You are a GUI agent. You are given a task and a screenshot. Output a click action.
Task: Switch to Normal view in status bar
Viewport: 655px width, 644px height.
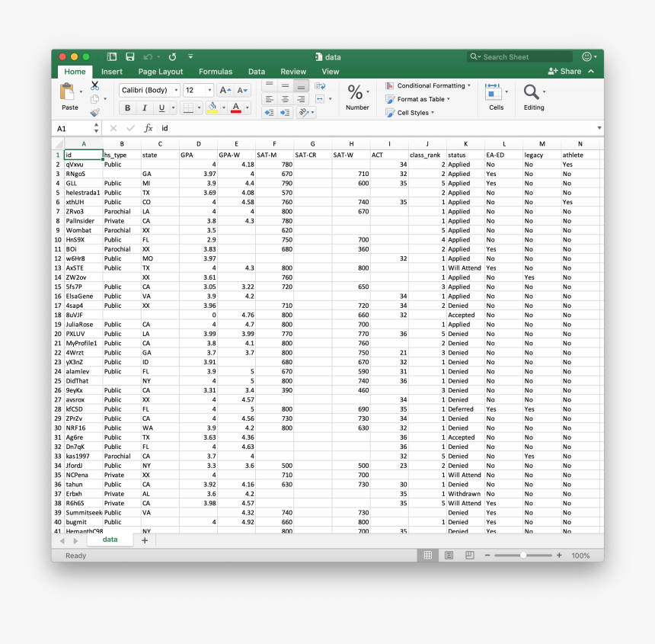pyautogui.click(x=428, y=555)
